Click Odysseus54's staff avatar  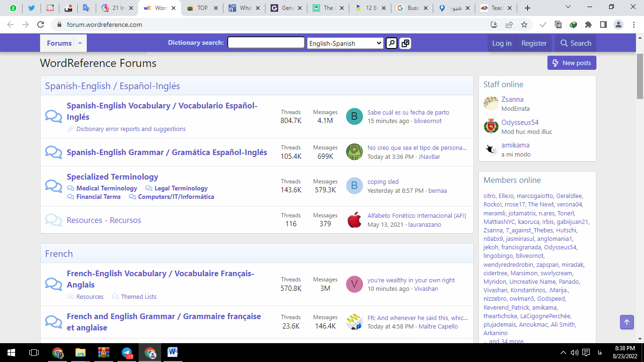coord(491,126)
